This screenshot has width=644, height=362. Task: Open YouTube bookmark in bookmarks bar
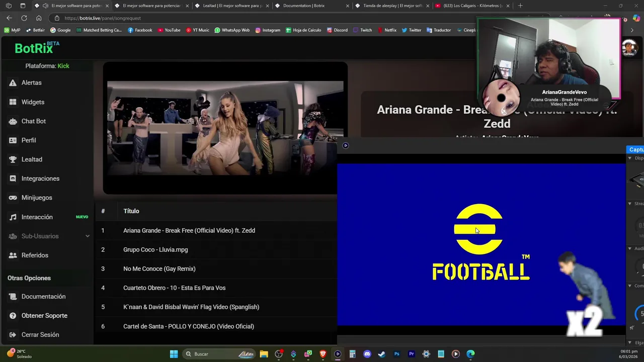pyautogui.click(x=169, y=30)
